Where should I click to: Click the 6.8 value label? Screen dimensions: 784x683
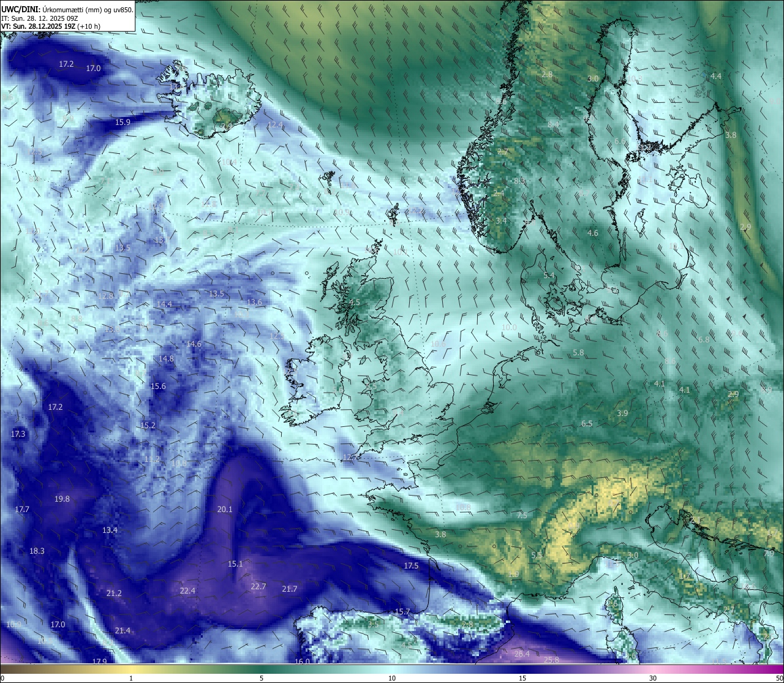point(704,339)
